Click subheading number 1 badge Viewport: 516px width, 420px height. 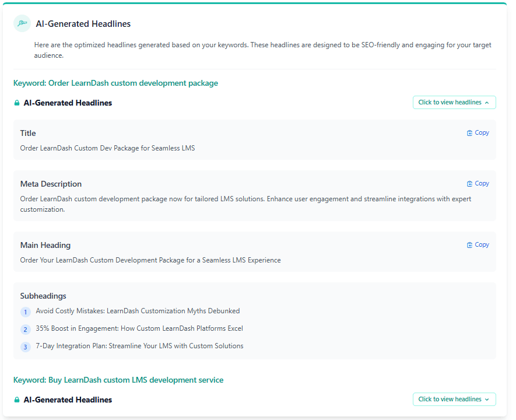25,312
